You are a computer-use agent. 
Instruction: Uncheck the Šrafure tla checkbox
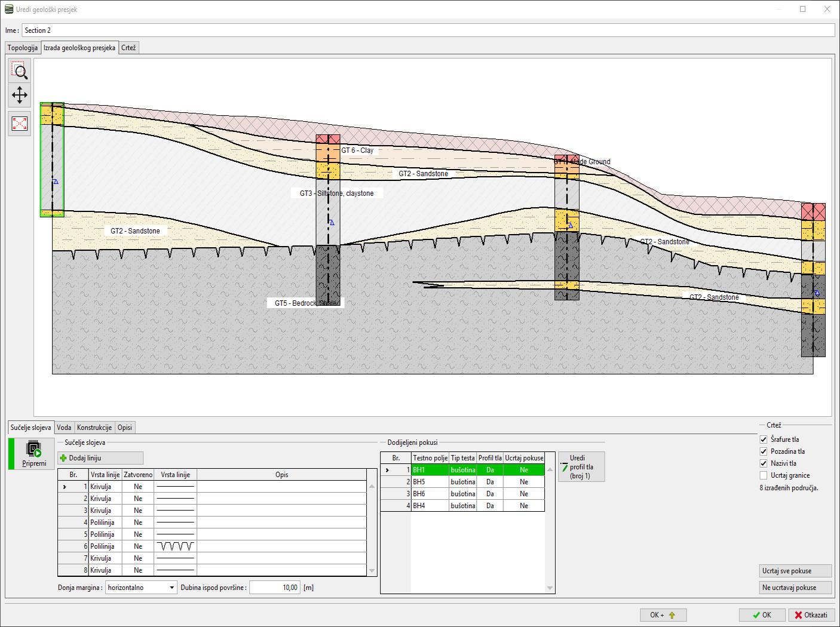[x=764, y=439]
